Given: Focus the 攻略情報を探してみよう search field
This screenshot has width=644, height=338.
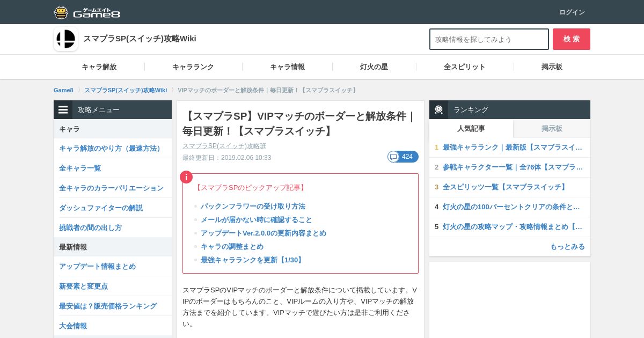Looking at the screenshot, I should (489, 39).
